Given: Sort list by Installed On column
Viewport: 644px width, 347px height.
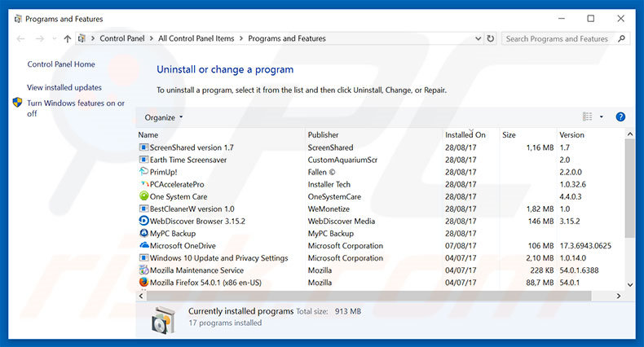Looking at the screenshot, I should pos(465,134).
